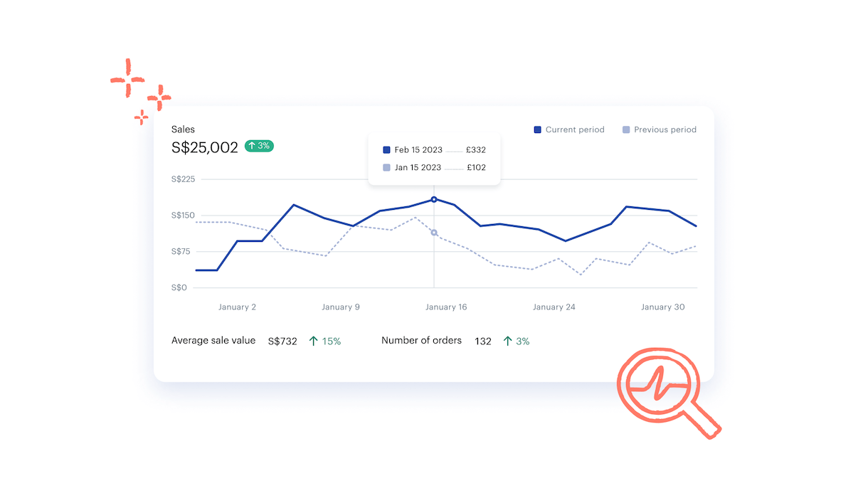Select the Sales heading
The image size is (868, 488).
(x=183, y=129)
